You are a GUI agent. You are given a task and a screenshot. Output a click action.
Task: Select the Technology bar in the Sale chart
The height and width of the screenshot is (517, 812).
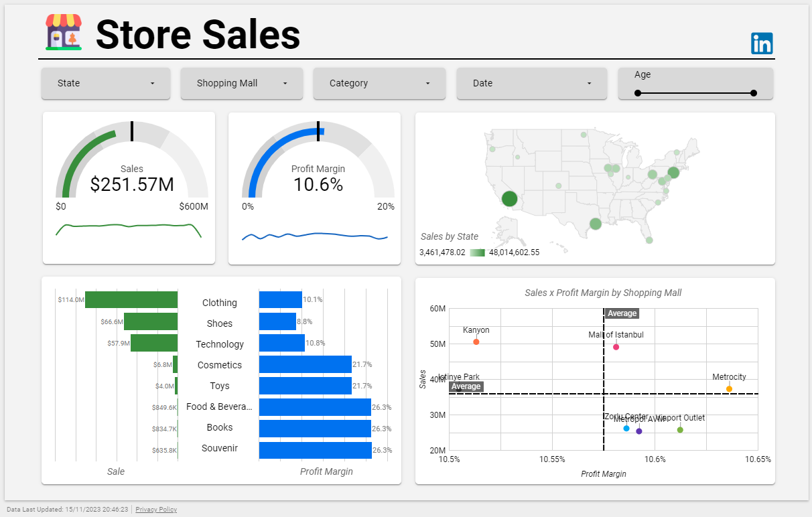coord(155,344)
